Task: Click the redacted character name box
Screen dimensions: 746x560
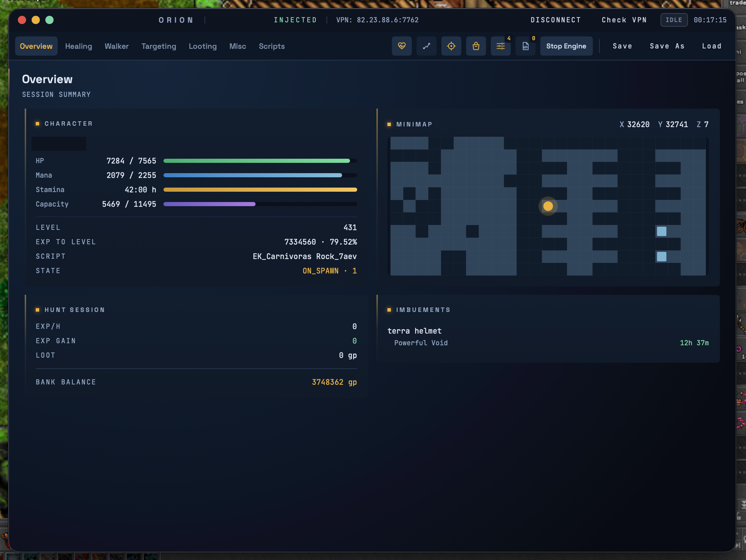Action: [59, 144]
